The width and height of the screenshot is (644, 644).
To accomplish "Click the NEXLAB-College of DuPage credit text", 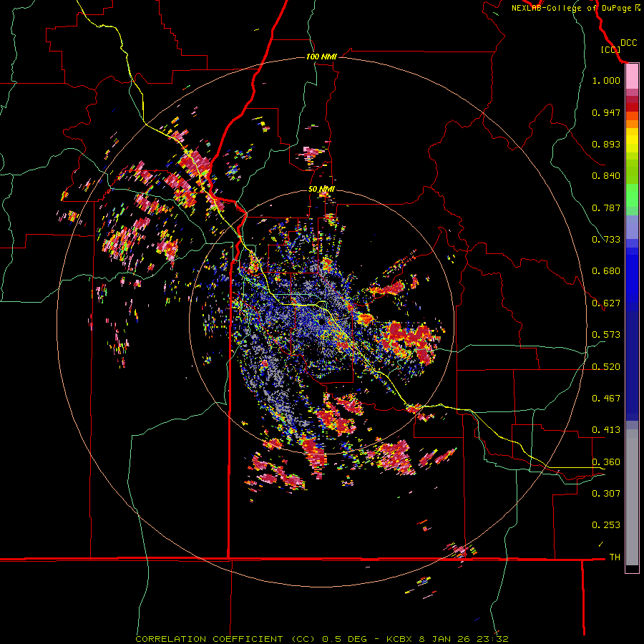I will 576,8.
